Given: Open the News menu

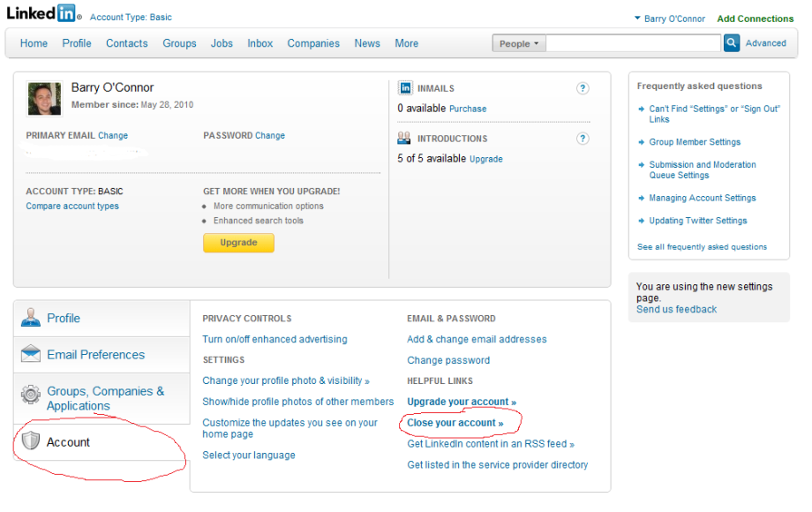Looking at the screenshot, I should tap(367, 43).
